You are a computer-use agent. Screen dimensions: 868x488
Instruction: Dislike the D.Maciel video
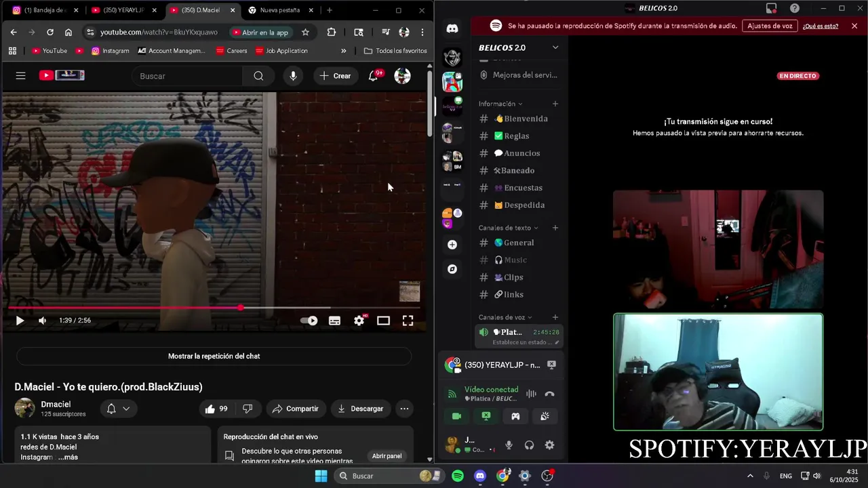(248, 409)
